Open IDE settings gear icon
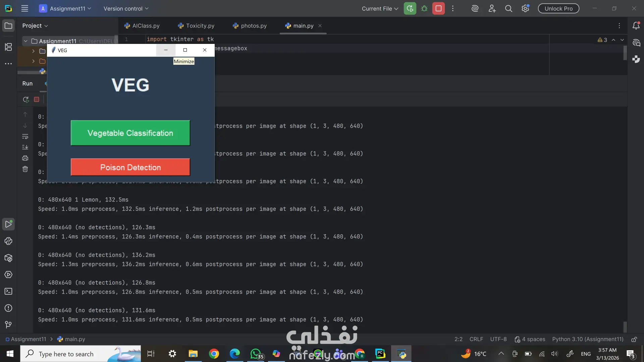The image size is (644, 362). pyautogui.click(x=525, y=9)
